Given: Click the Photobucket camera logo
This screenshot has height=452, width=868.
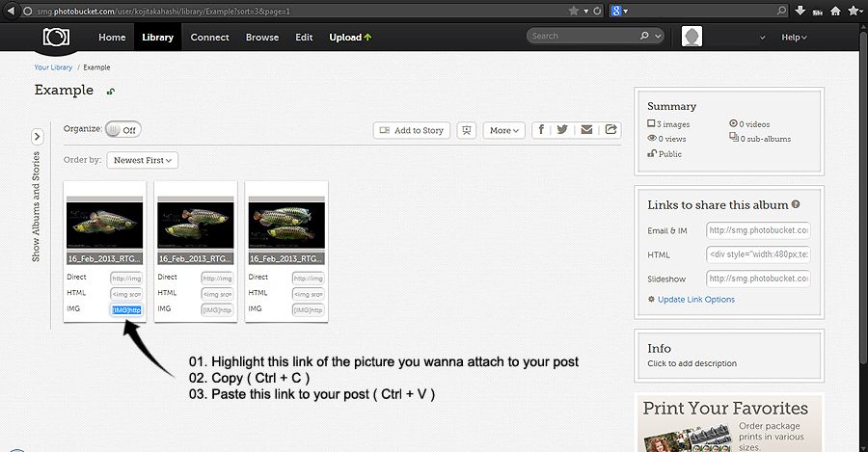Looking at the screenshot, I should [57, 37].
